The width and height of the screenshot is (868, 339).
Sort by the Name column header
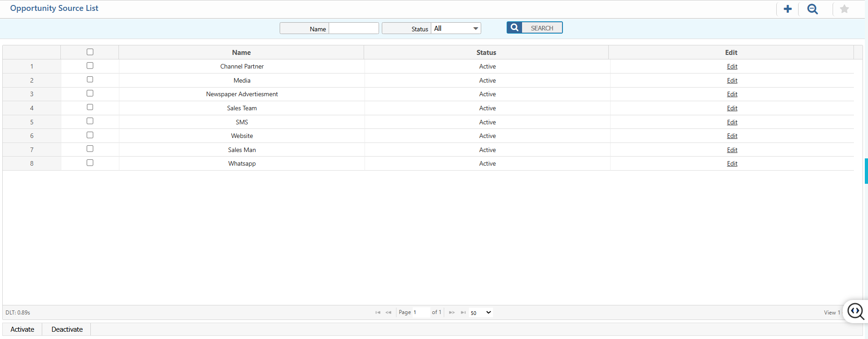pyautogui.click(x=241, y=53)
